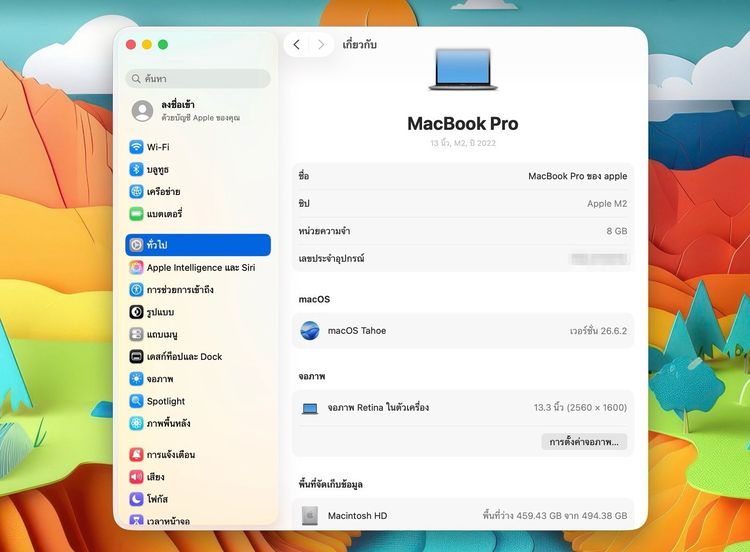750x552 pixels.
Task: Click the device name MacBook Pro ของ apple
Action: [x=577, y=176]
